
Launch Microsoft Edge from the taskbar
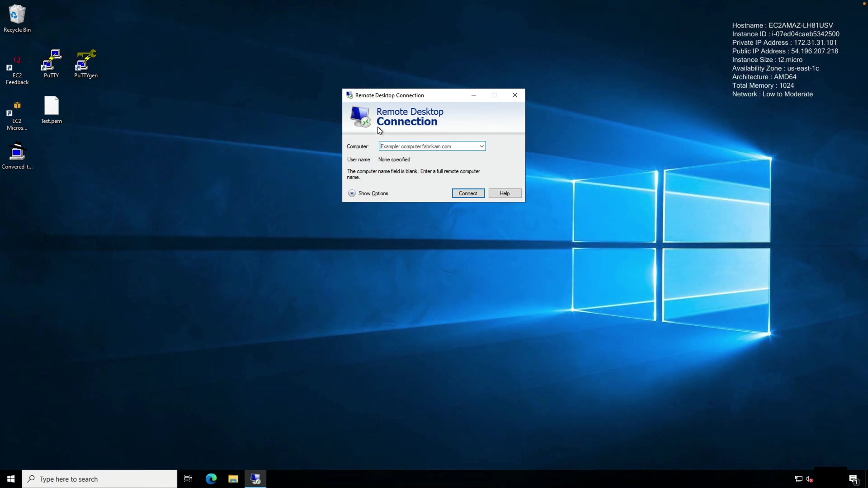pos(211,479)
